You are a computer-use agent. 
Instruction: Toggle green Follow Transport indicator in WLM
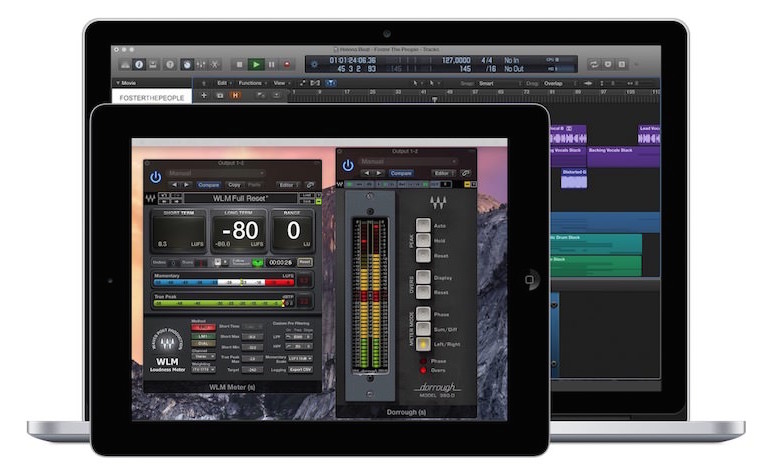point(258,262)
